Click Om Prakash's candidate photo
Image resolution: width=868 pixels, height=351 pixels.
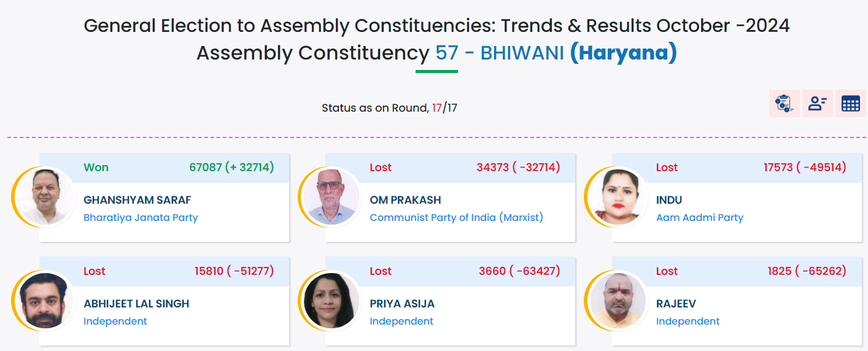coord(331,198)
